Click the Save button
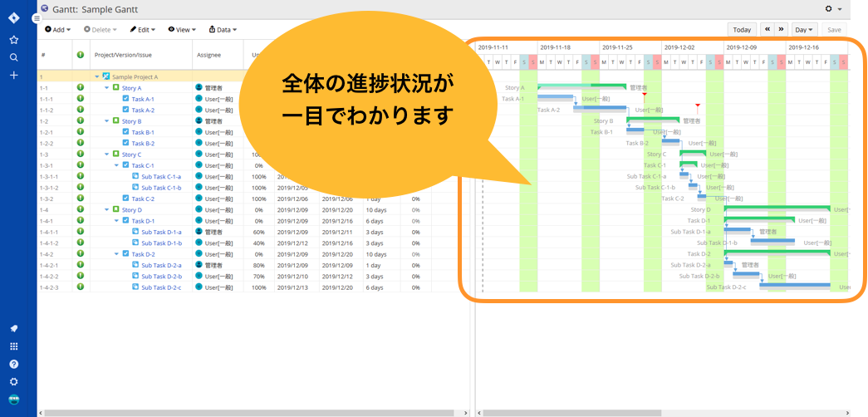The height and width of the screenshot is (417, 868). click(834, 30)
